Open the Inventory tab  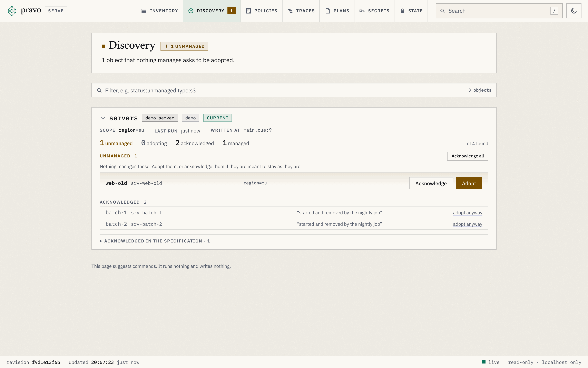coord(160,11)
